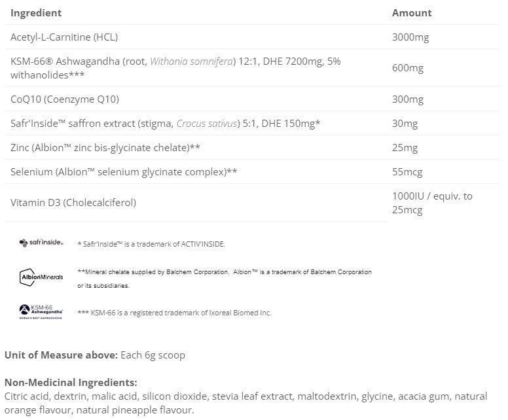This screenshot has width=508, height=420.
Task: Click the Vitamin D3 (Cholecalciferol) ingredient
Action: [73, 202]
